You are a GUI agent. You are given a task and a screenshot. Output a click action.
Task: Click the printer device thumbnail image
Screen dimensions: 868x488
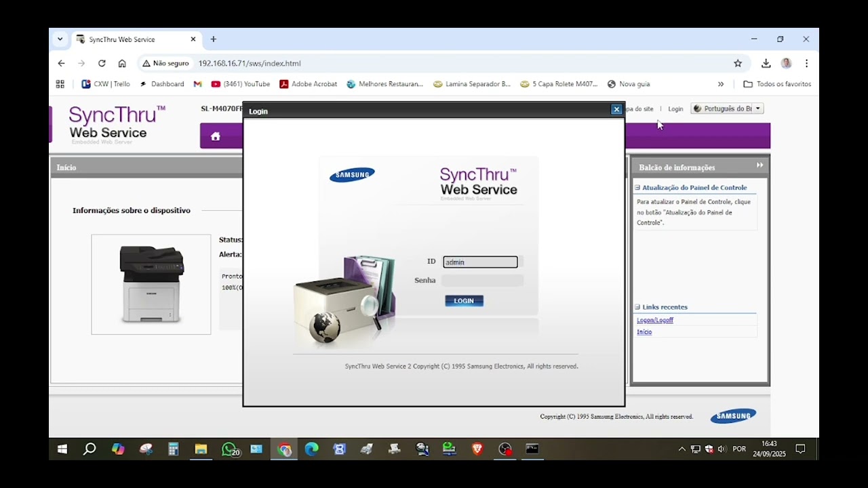(151, 285)
